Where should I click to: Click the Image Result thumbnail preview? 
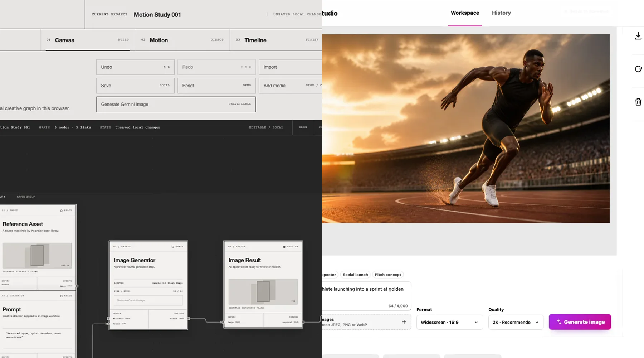pyautogui.click(x=263, y=291)
